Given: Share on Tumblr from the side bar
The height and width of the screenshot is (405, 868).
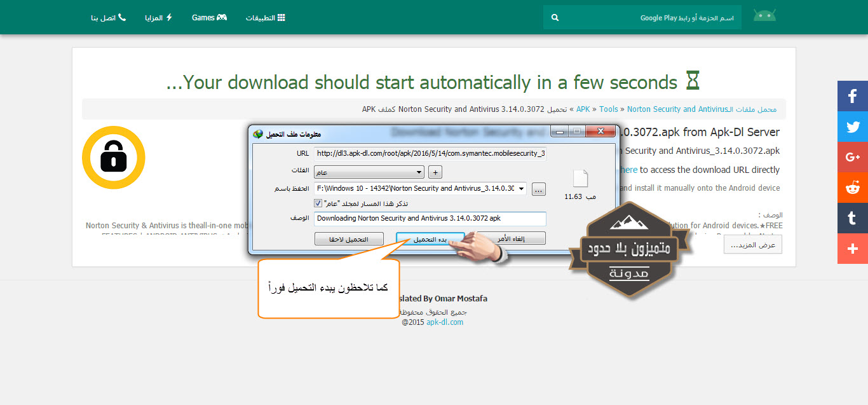Looking at the screenshot, I should (853, 218).
